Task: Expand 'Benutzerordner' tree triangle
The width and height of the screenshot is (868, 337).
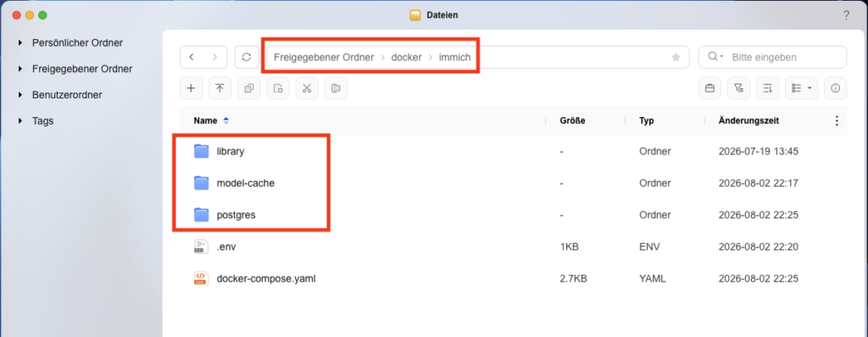Action: point(20,95)
